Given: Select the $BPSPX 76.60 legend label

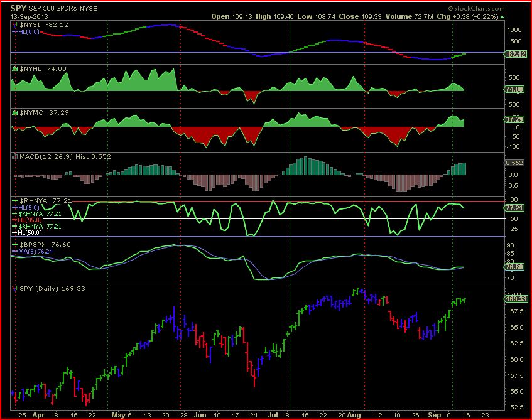Looking at the screenshot, I should point(45,245).
